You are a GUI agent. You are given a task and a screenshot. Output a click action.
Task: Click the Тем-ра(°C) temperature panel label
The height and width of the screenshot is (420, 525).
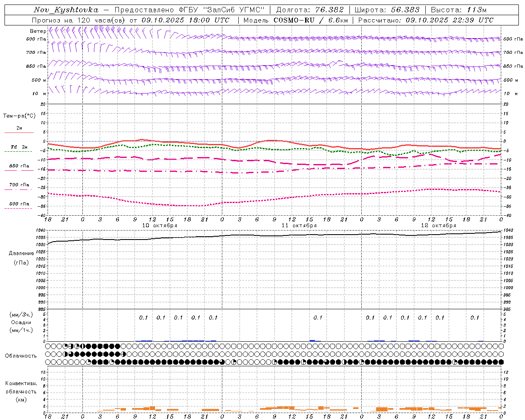pos(19,116)
